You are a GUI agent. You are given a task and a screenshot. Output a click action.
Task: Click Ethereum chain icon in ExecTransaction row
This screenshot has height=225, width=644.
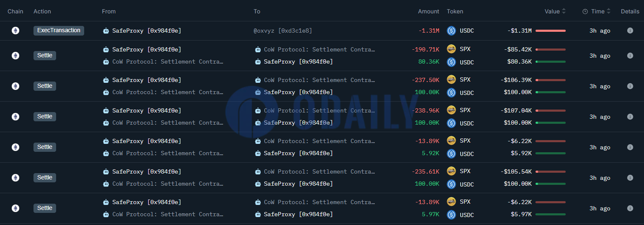coord(15,31)
